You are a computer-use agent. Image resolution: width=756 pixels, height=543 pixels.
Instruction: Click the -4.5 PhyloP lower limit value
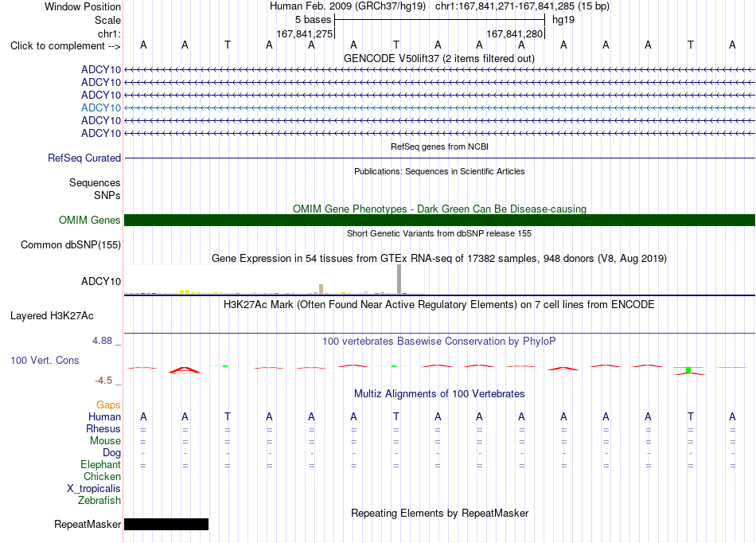click(x=103, y=381)
